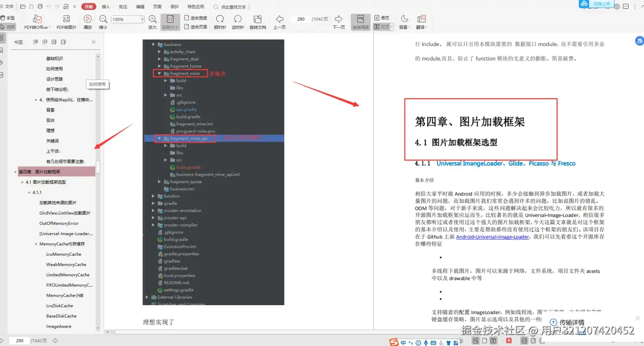Image resolution: width=644 pixels, height=346 pixels.
Task: Click the 缩小 zoom-out magnifier
Action: point(103,19)
